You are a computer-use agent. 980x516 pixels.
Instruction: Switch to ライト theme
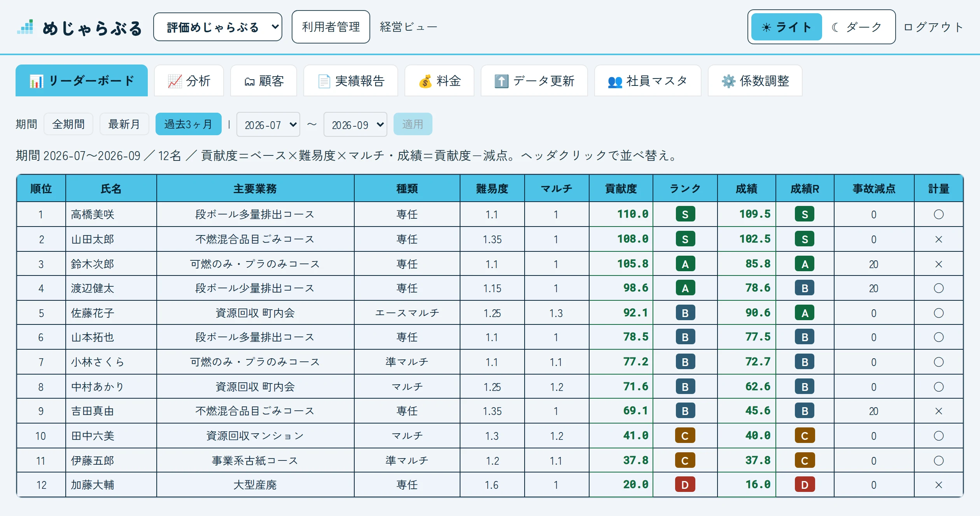(786, 27)
